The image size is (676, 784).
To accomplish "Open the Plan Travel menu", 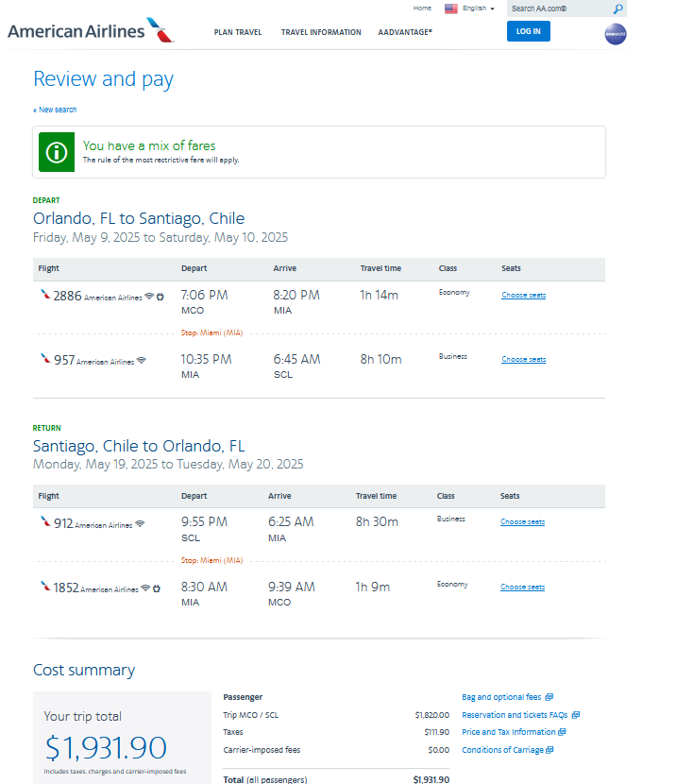I will pyautogui.click(x=238, y=32).
